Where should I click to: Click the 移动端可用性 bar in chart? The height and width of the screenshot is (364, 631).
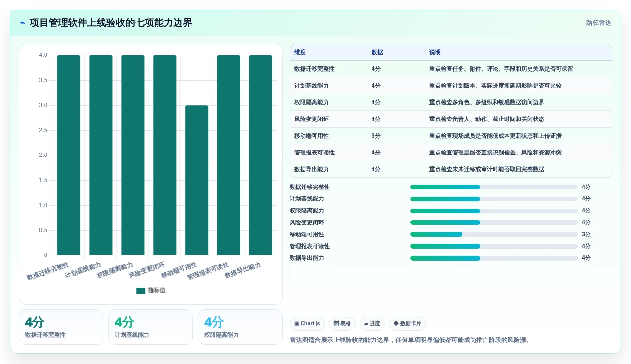[x=197, y=180]
